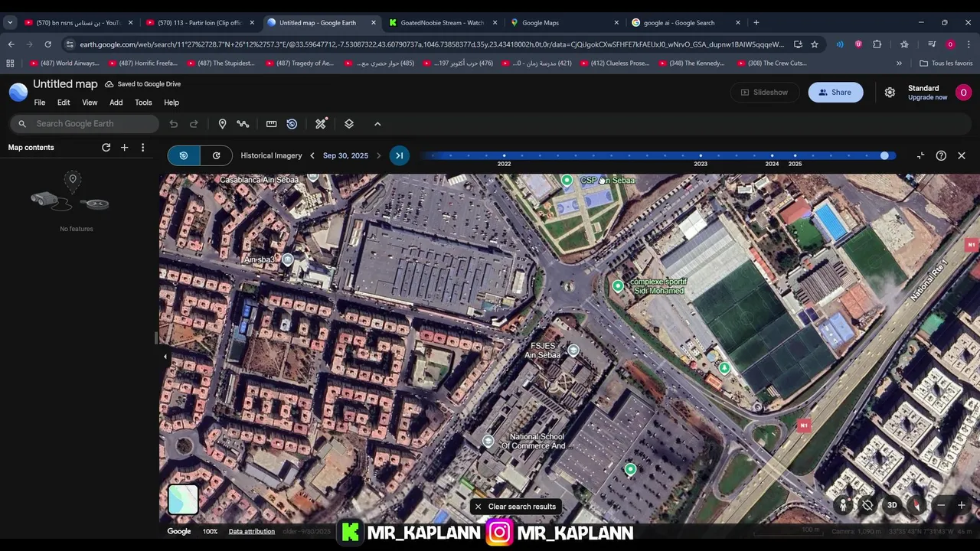
Task: Go to the next imagery date
Action: 378,155
